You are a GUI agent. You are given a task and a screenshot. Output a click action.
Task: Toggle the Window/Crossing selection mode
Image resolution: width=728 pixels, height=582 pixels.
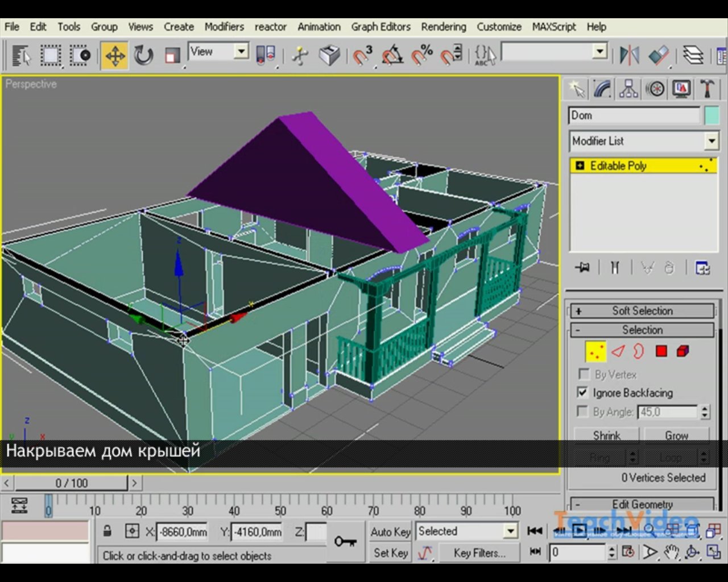(x=80, y=56)
